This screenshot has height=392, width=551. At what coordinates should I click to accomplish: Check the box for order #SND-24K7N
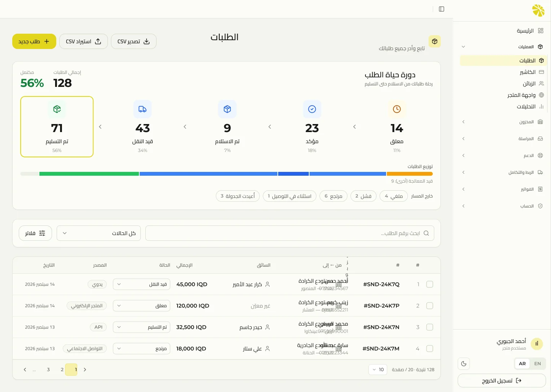click(430, 327)
